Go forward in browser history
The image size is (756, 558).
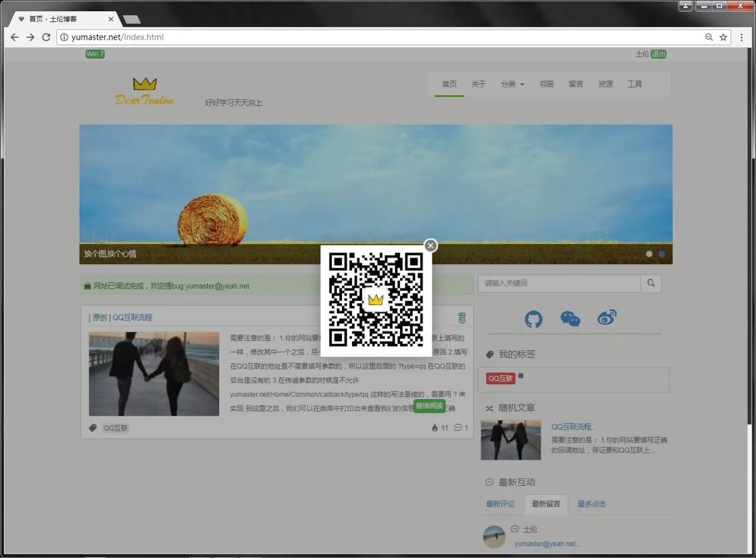coord(31,37)
